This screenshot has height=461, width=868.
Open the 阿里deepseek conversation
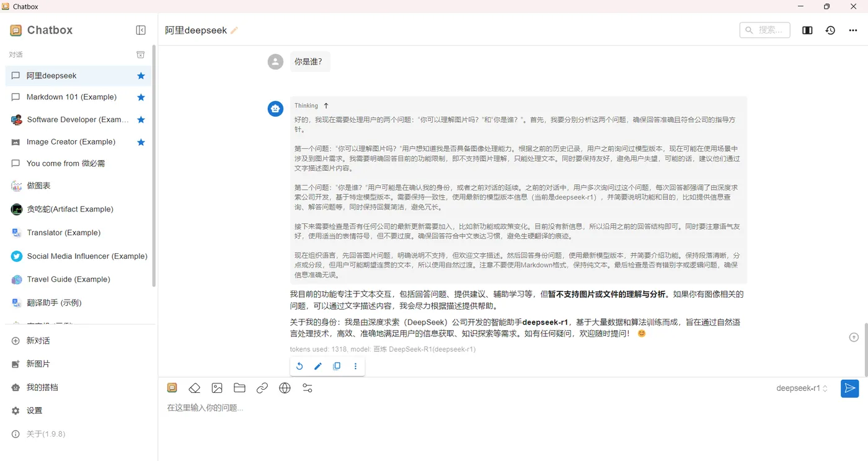pos(78,76)
